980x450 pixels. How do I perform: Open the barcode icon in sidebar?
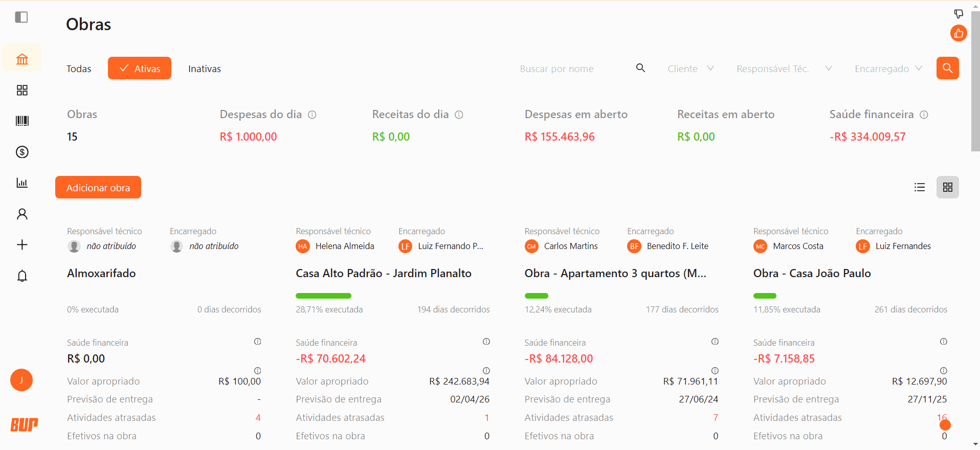click(22, 121)
